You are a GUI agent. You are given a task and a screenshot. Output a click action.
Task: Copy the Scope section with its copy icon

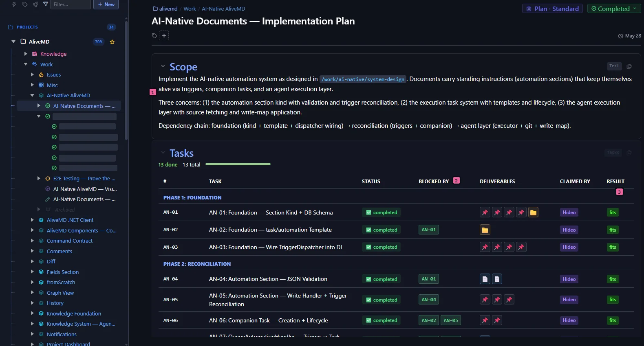coord(629,66)
